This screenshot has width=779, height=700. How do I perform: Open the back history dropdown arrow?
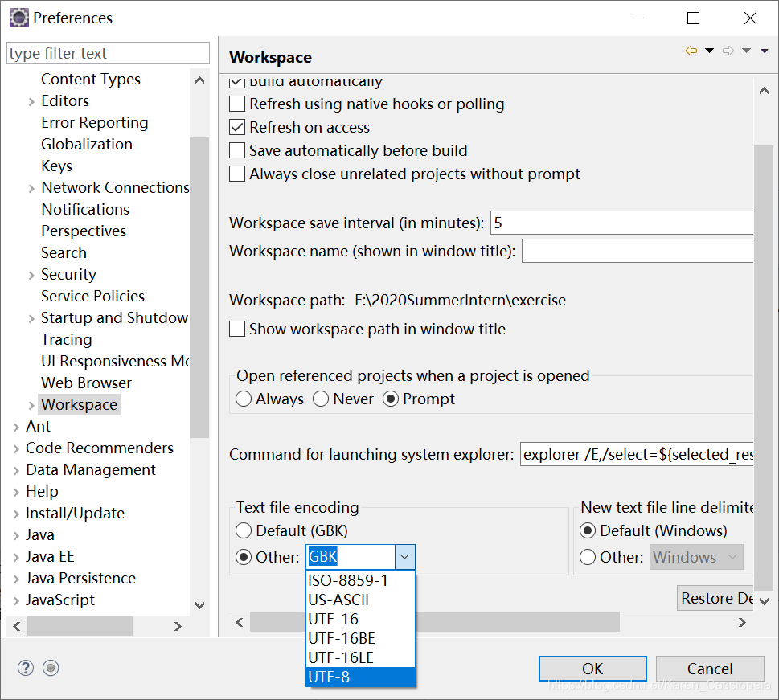tap(709, 51)
